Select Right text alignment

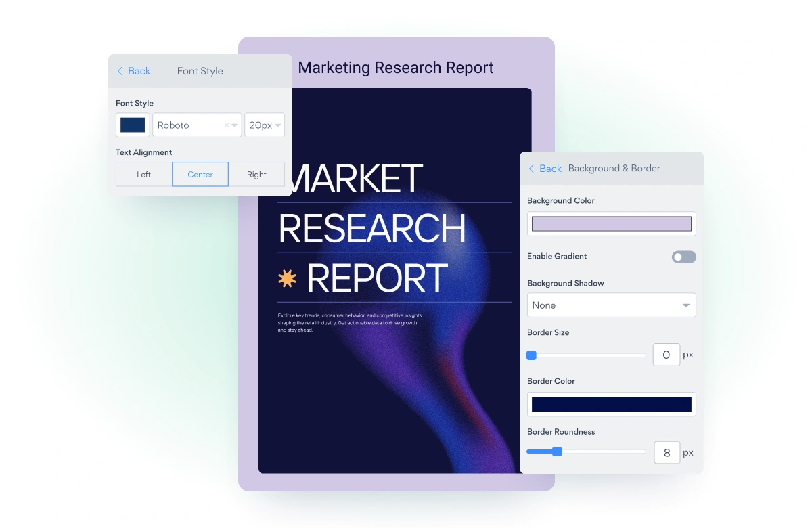coord(256,175)
